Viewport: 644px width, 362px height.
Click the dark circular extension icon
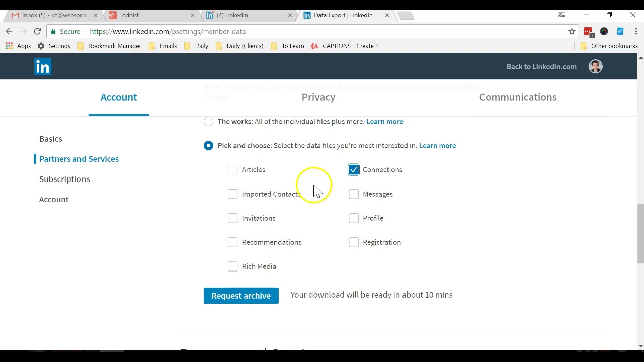tap(604, 31)
